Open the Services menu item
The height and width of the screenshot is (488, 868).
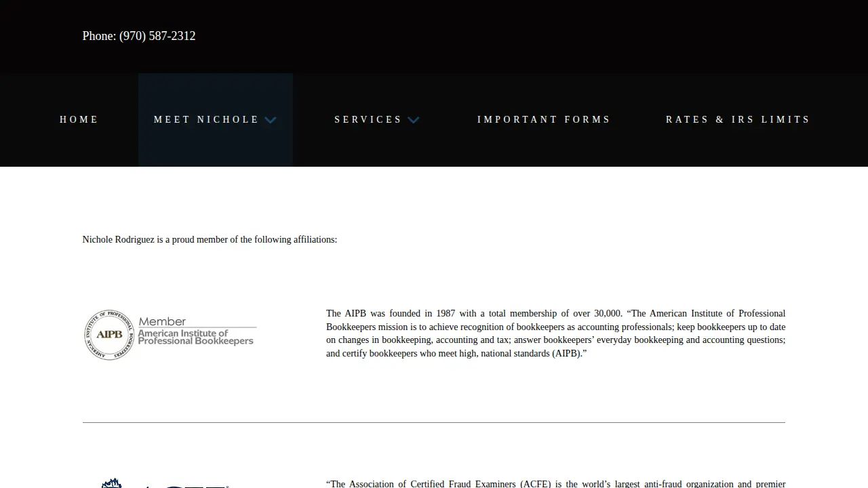[x=368, y=120]
